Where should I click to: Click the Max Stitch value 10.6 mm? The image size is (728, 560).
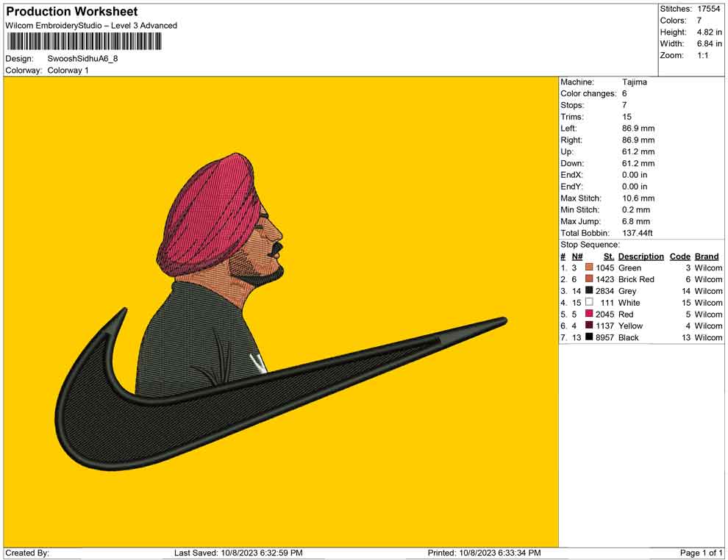[638, 198]
